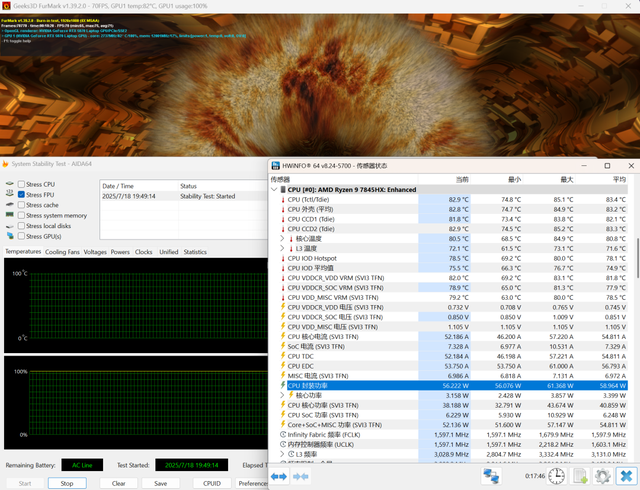Switch to the Cooling Fans tab
Screen dimensions: 640x490
(62, 252)
